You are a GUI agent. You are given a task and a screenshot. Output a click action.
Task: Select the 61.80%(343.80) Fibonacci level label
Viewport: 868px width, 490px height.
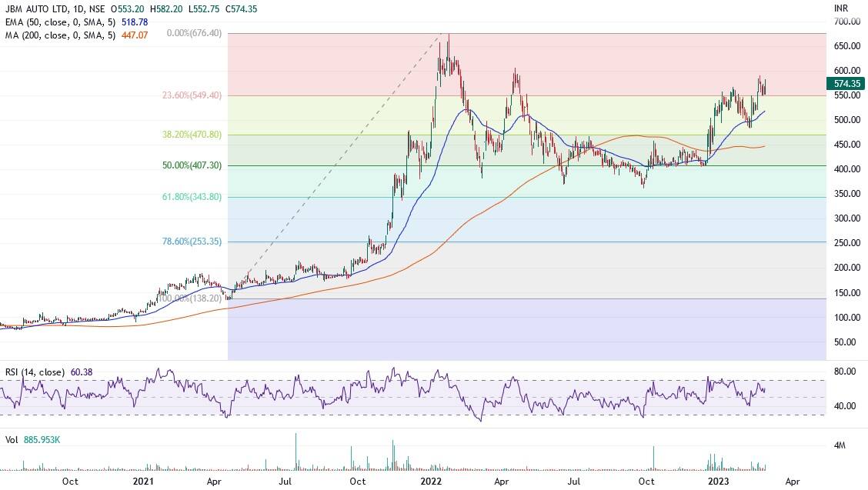(x=192, y=197)
